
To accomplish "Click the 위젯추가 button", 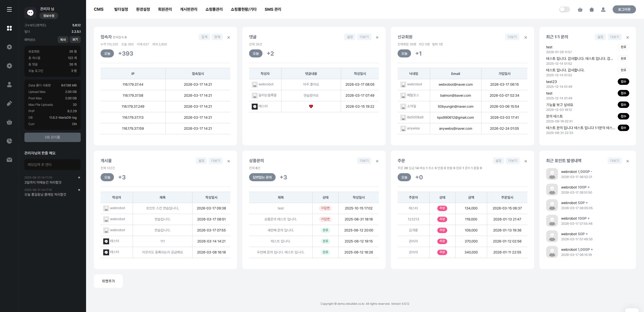I will point(108,281).
